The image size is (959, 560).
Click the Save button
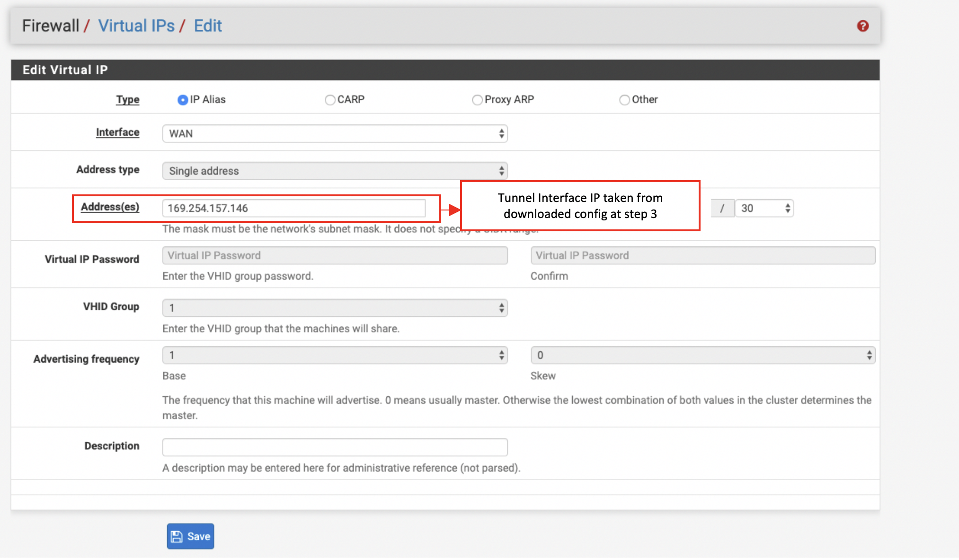click(190, 536)
